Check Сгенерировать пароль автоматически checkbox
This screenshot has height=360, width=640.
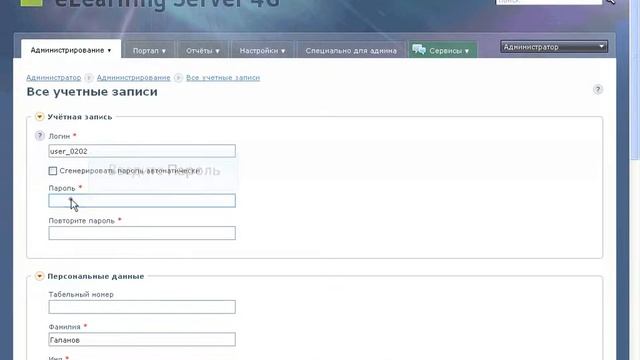53,171
